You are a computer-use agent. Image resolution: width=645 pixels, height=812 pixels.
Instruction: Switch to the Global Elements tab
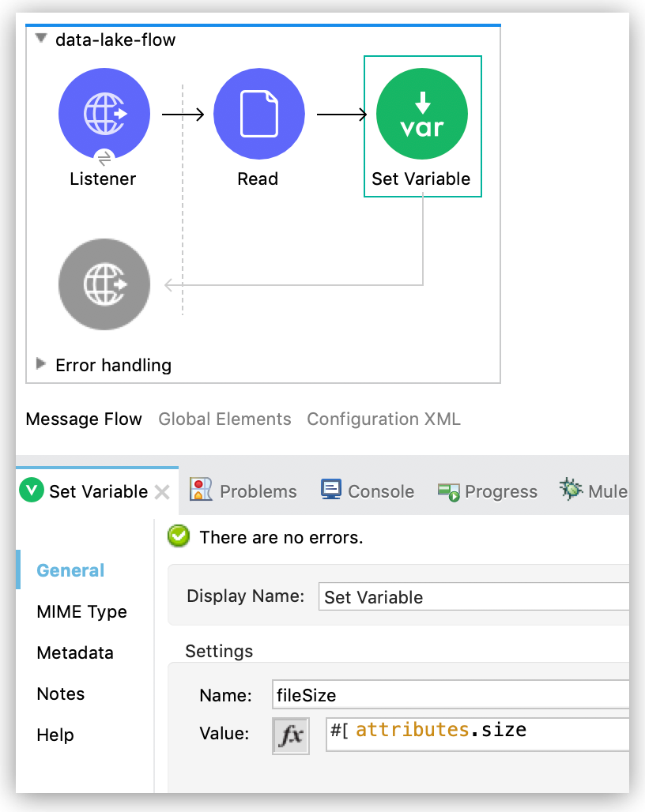(x=224, y=419)
